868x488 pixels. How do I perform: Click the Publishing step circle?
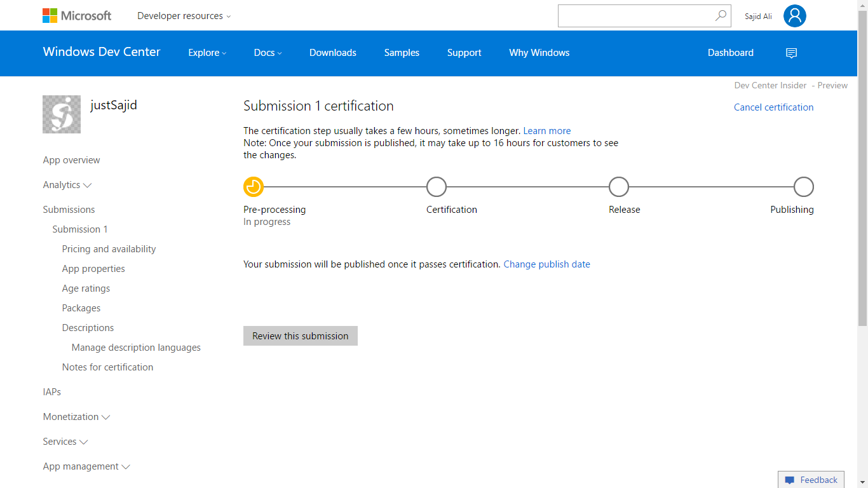click(804, 187)
